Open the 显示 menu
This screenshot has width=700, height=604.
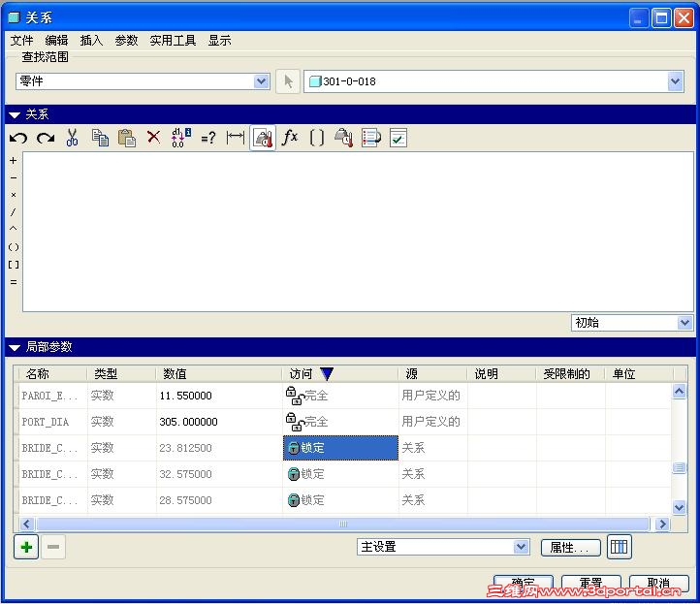coord(220,41)
